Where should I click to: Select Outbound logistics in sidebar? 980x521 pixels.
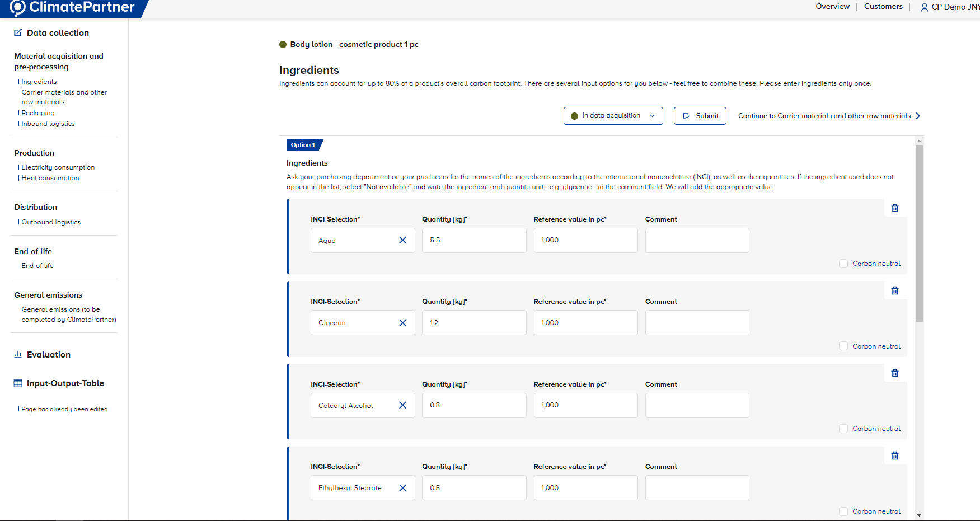51,222
